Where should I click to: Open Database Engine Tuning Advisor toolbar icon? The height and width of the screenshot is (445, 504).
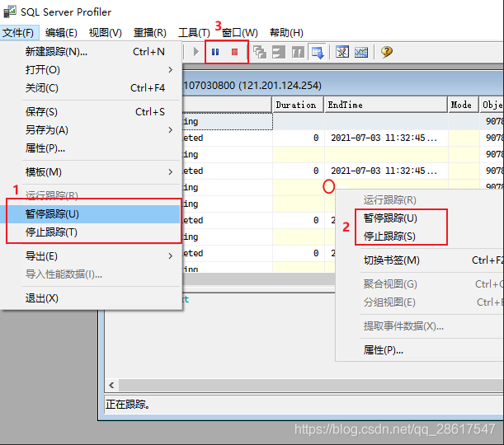pos(342,52)
